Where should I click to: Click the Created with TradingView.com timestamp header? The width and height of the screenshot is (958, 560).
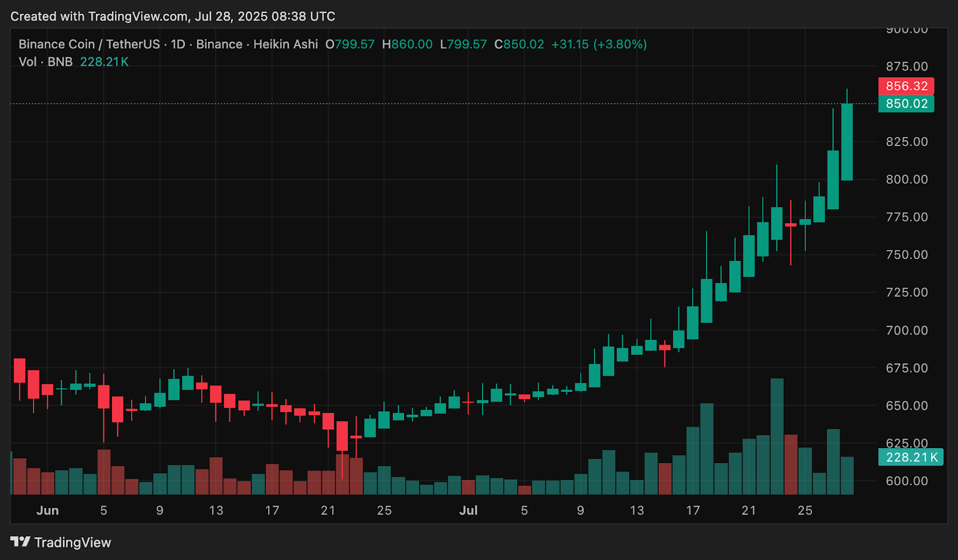coord(173,16)
